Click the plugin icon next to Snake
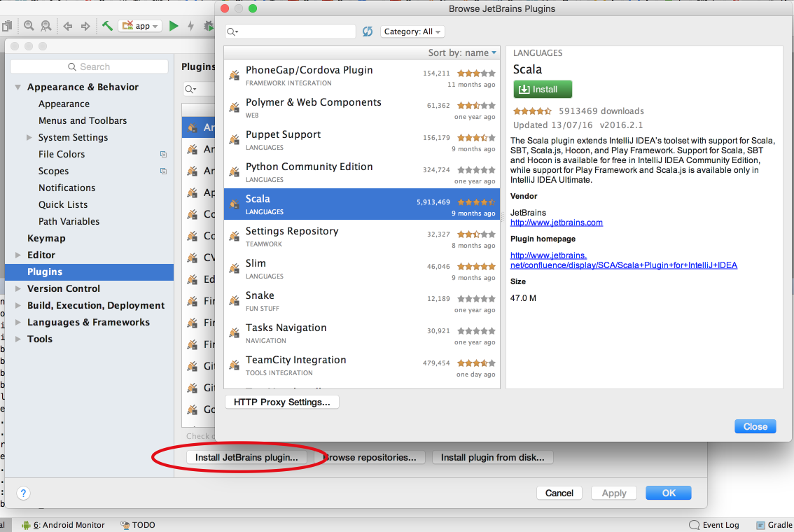The image size is (794, 532). [235, 301]
